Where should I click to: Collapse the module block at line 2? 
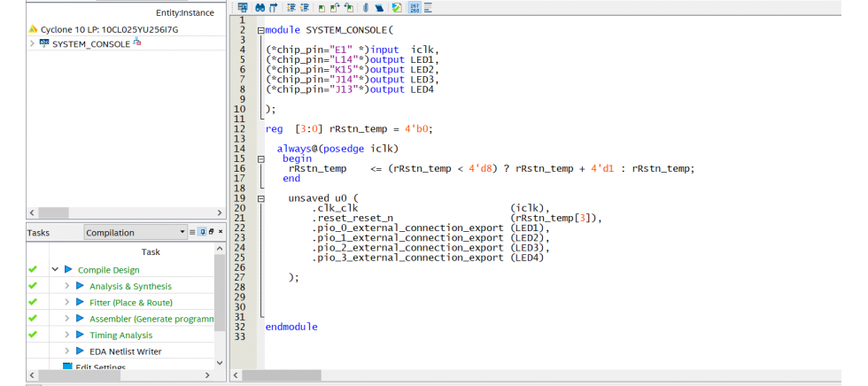(x=260, y=30)
